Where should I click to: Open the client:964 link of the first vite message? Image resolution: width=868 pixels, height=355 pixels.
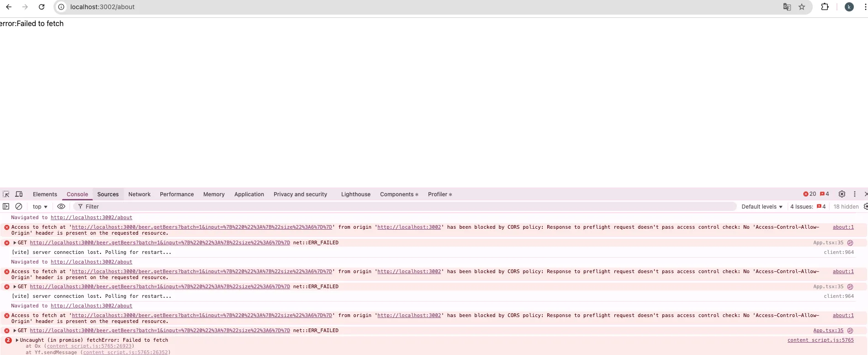[x=839, y=253]
